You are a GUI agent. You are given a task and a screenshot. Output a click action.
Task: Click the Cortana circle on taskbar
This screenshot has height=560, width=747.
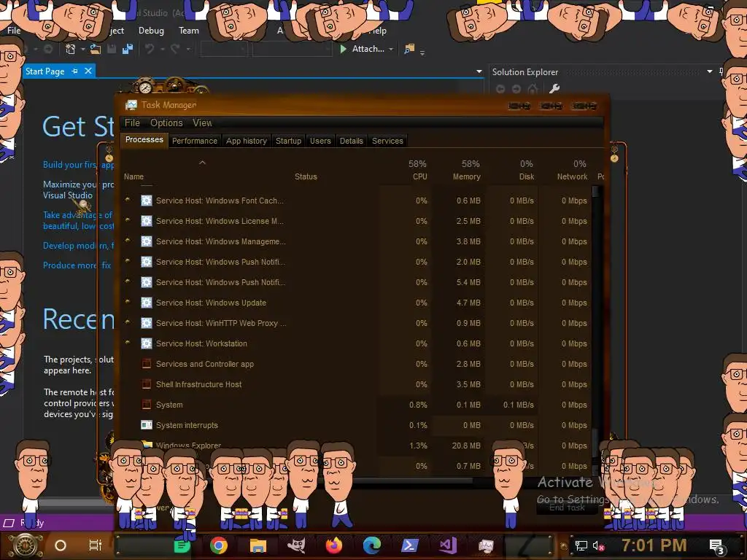[x=61, y=545]
